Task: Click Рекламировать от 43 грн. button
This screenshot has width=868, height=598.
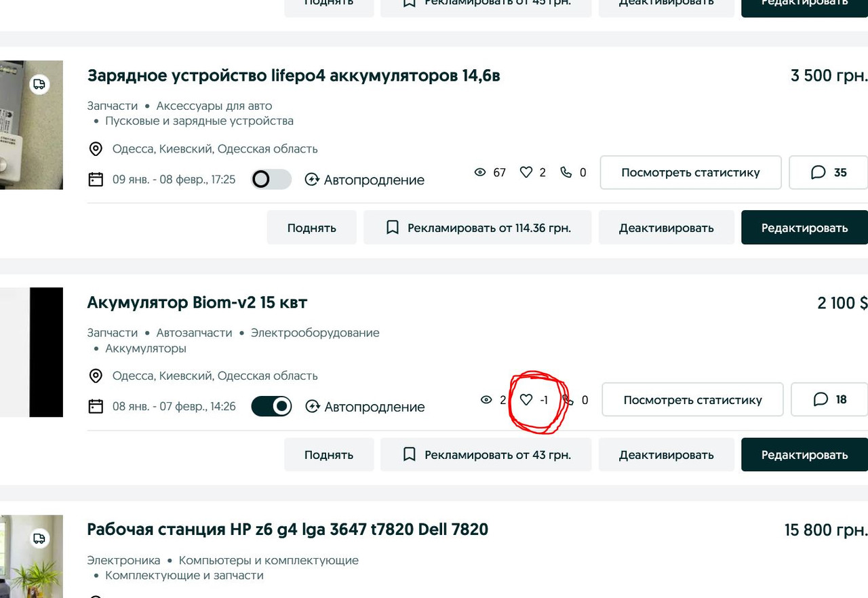Action: click(486, 454)
